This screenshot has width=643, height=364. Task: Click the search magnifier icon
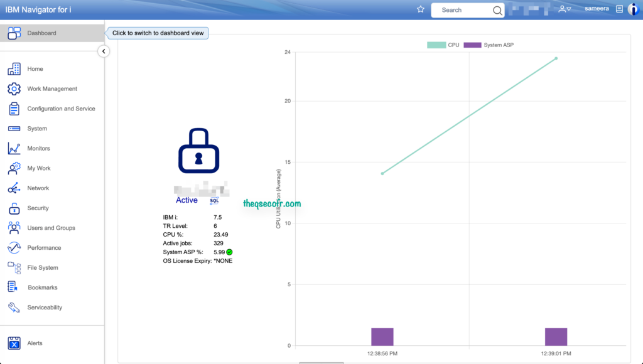pos(497,10)
